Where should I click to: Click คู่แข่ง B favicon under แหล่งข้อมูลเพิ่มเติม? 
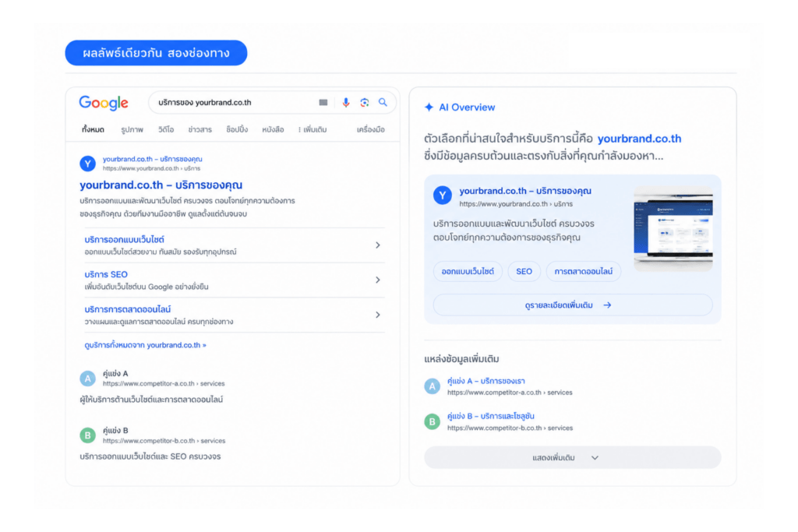point(432,421)
